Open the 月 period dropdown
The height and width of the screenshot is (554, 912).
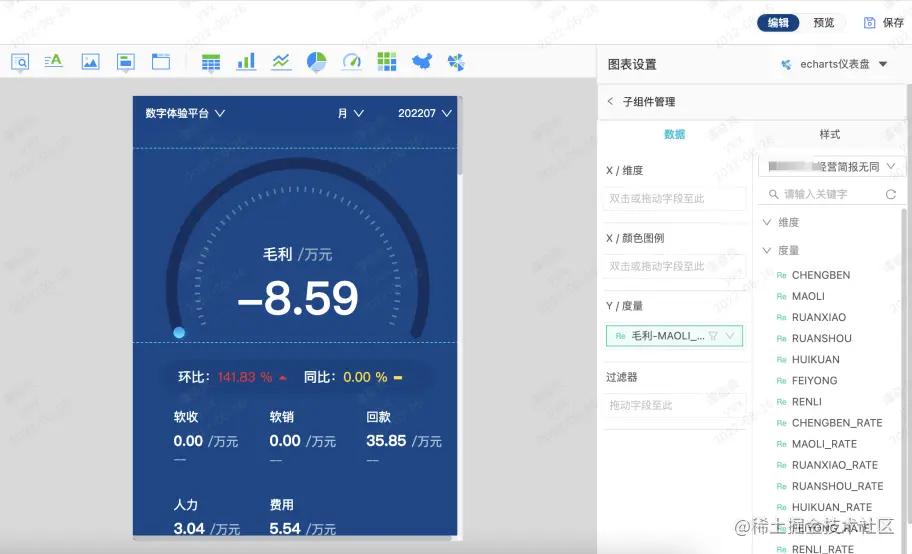click(351, 113)
